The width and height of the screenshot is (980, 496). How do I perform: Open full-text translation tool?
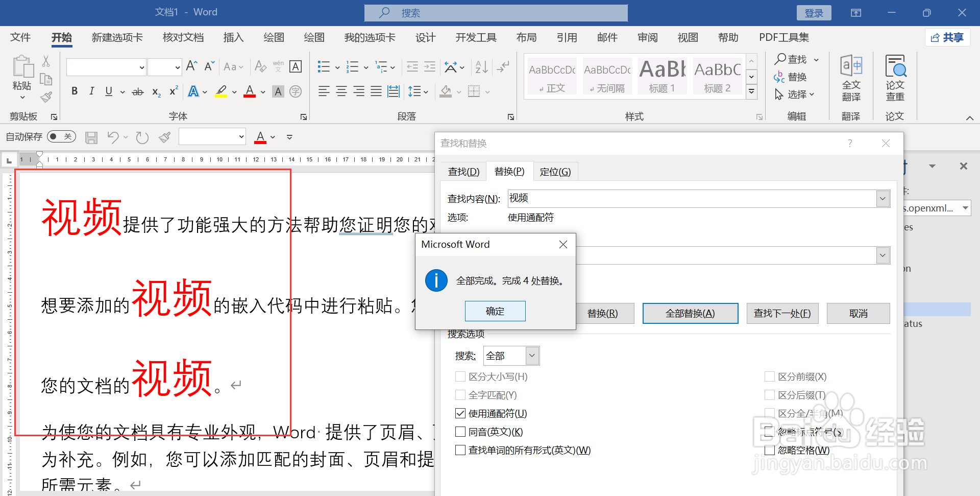(851, 78)
